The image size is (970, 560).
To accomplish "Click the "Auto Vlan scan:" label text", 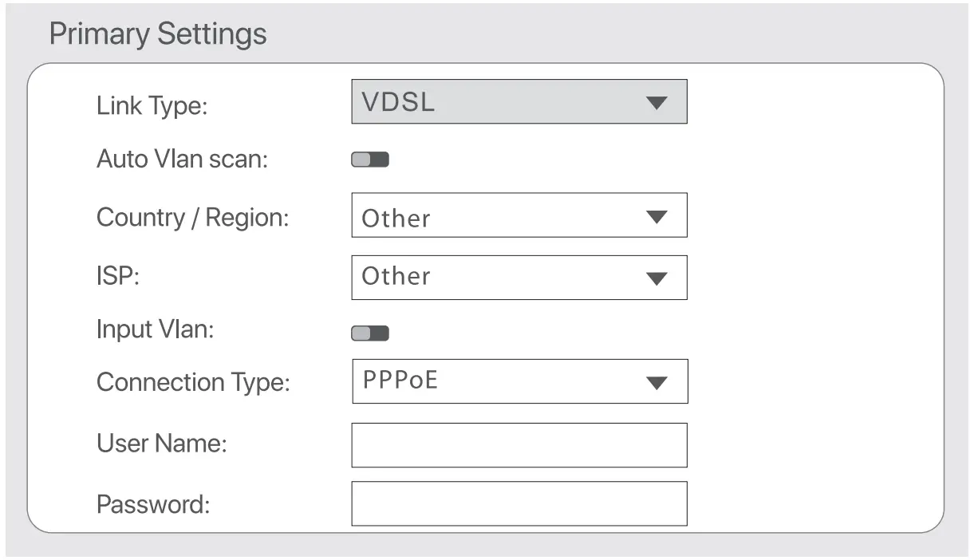I will pyautogui.click(x=182, y=159).
